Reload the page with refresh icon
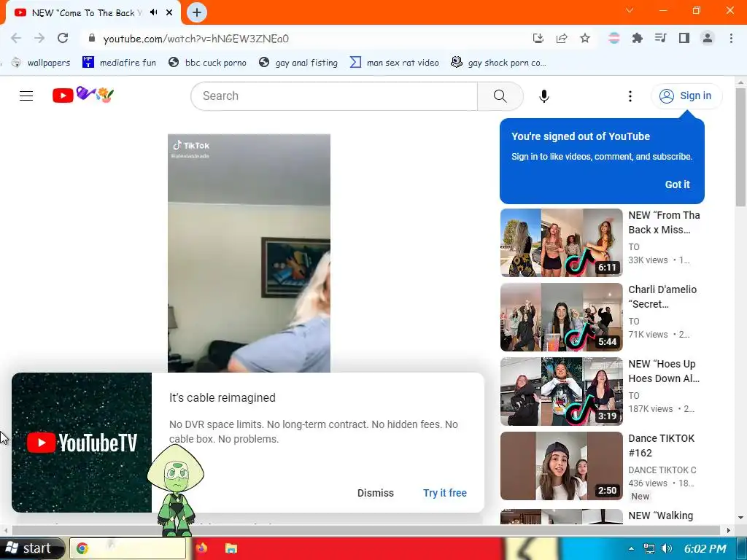This screenshot has height=560, width=747. [63, 38]
